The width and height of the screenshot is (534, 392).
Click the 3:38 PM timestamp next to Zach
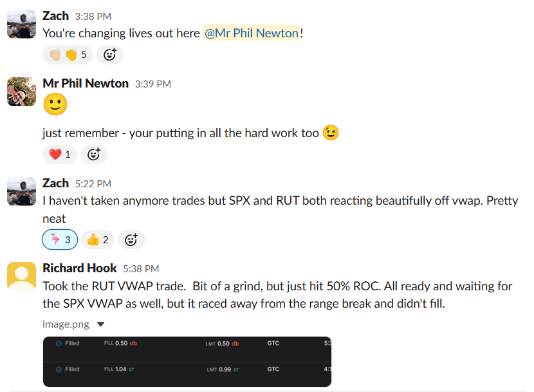pyautogui.click(x=93, y=15)
